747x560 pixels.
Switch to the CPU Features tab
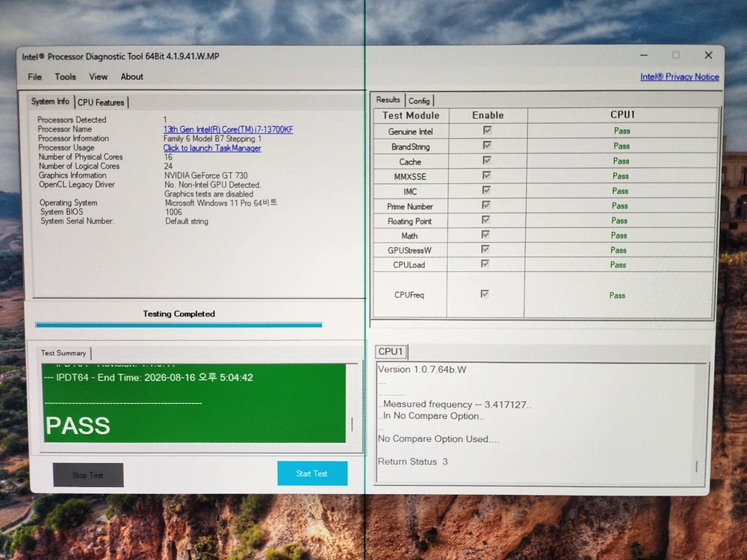click(101, 102)
